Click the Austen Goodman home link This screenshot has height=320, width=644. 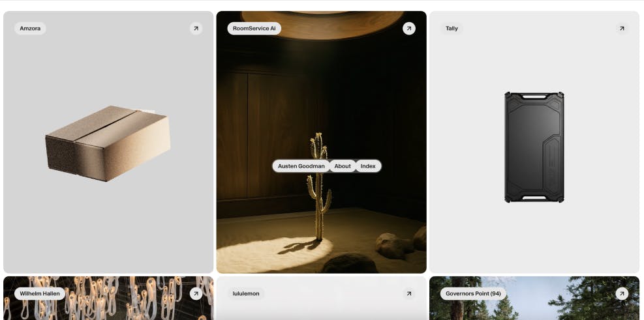pos(301,166)
